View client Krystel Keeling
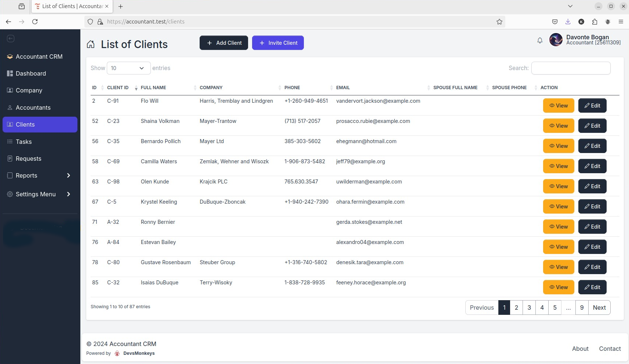This screenshot has width=629, height=364. (x=559, y=207)
